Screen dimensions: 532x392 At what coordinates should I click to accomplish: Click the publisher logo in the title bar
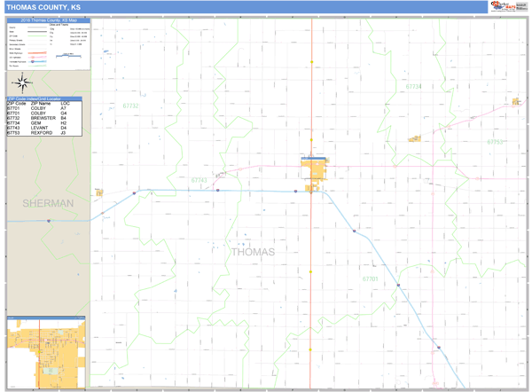[509, 6]
